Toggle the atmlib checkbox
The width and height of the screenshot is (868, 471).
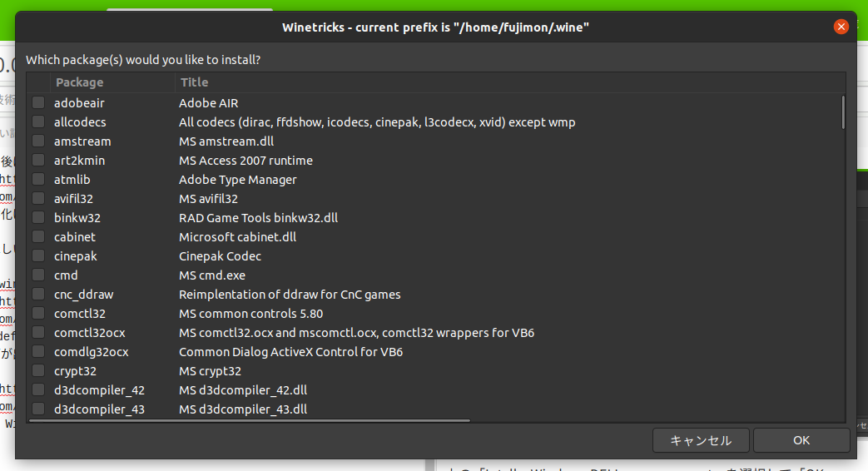pos(38,179)
